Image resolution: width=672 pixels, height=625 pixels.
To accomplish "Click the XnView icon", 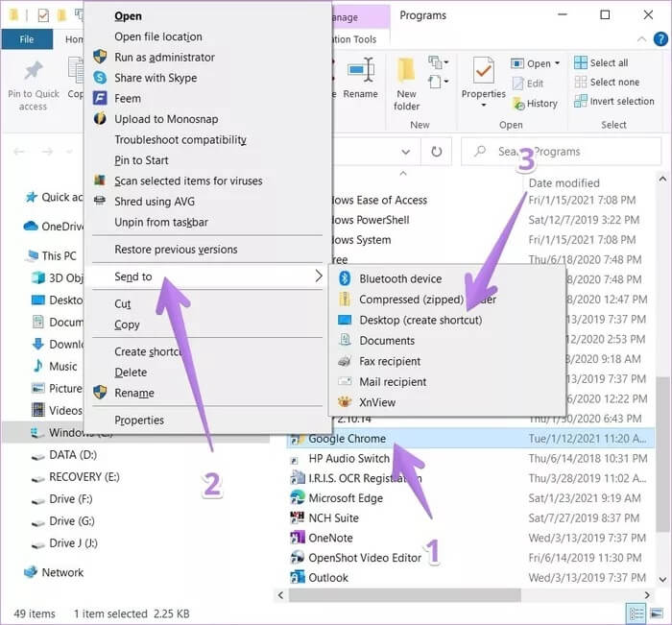I will (345, 402).
